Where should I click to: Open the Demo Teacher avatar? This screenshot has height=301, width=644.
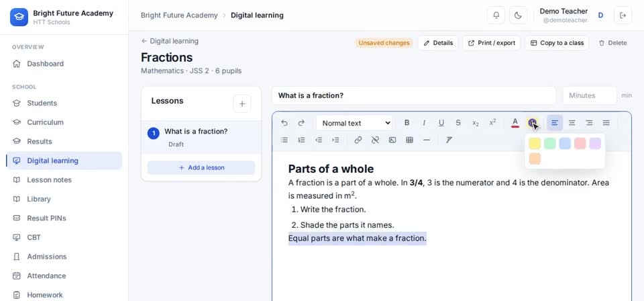tap(600, 15)
